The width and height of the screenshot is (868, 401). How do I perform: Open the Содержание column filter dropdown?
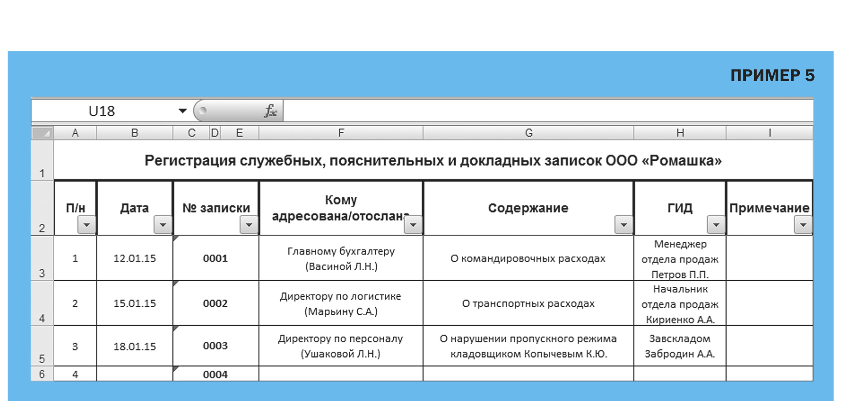tap(623, 225)
